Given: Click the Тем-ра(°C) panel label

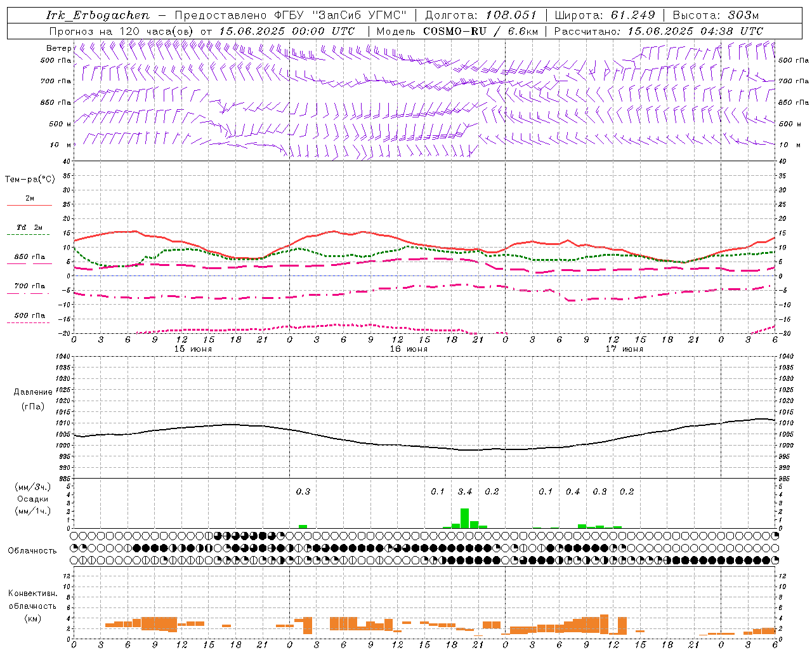Looking at the screenshot, I should click(x=30, y=180).
